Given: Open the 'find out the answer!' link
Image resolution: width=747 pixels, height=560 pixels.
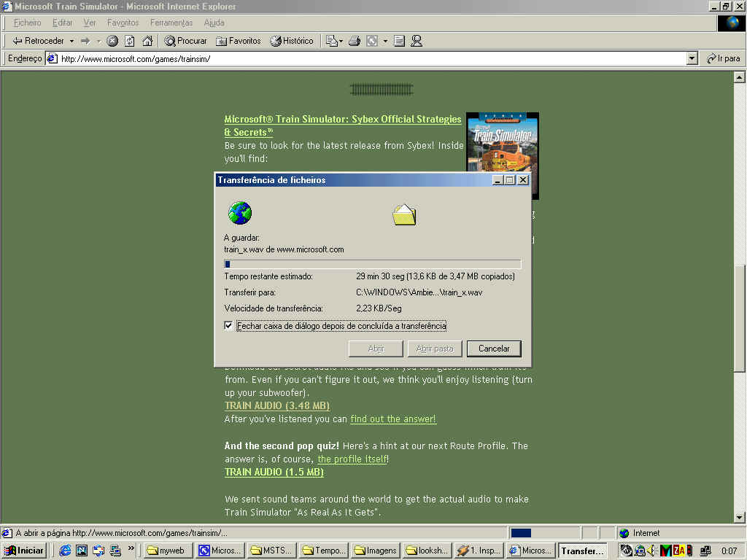Looking at the screenshot, I should 393,419.
